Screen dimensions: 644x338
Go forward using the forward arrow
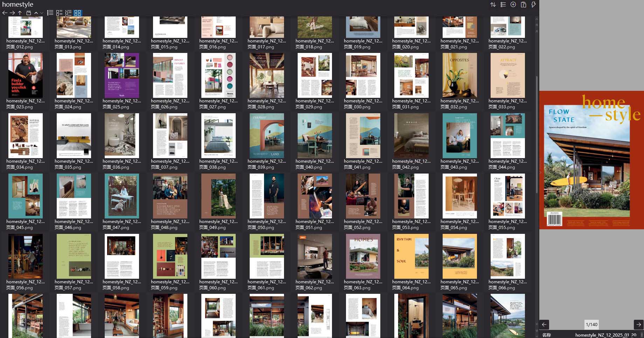tap(12, 13)
